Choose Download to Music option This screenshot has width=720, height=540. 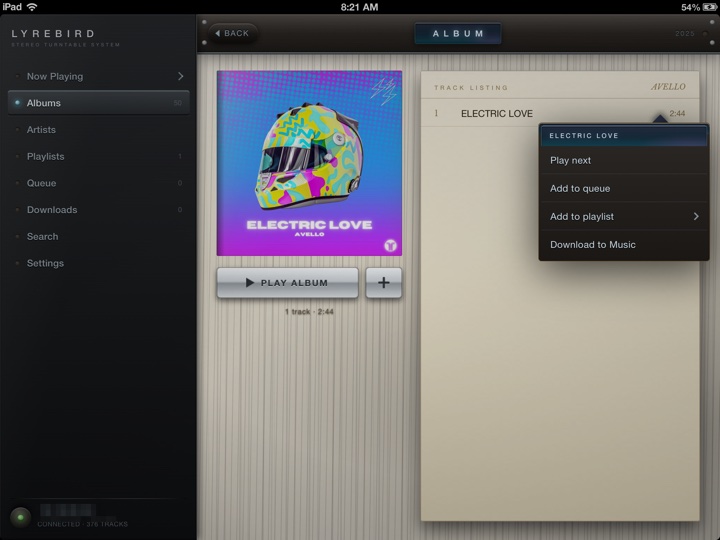[x=624, y=244]
